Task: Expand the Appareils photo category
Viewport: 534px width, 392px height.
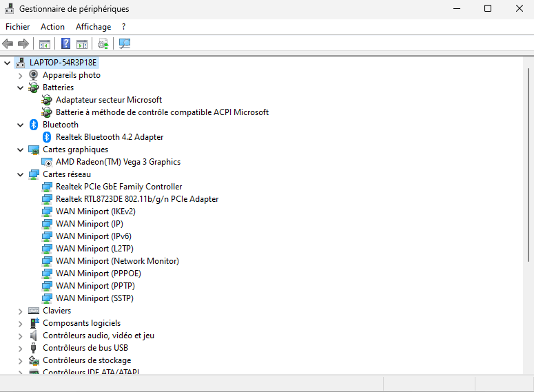Action: coord(21,76)
